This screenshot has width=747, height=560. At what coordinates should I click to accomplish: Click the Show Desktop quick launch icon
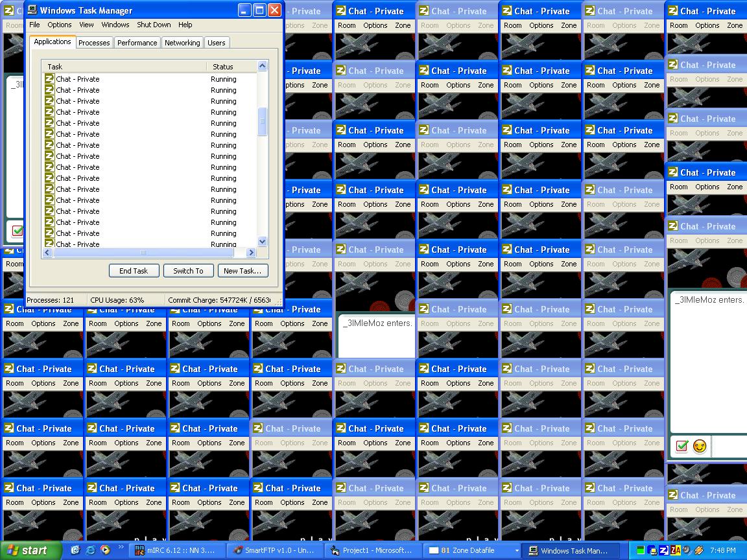(75, 550)
